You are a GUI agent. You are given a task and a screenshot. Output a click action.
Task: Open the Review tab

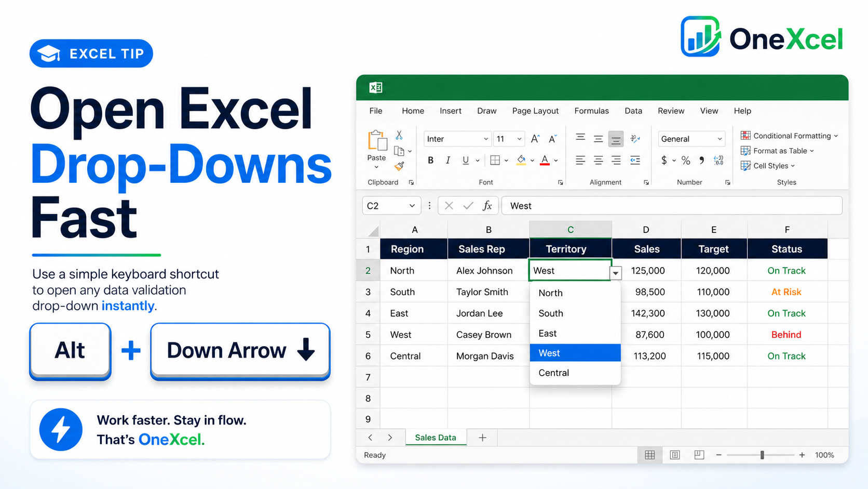click(x=671, y=111)
